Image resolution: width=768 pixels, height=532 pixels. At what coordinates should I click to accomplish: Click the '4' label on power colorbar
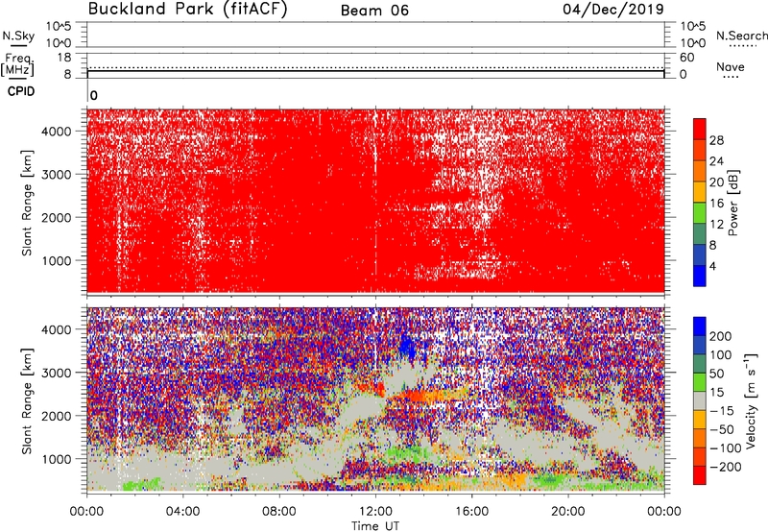click(x=712, y=266)
